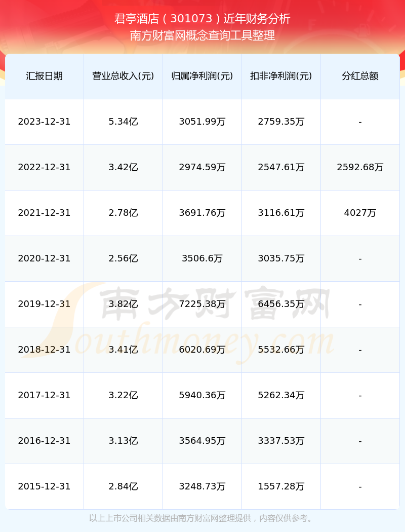Click net profit value 7225.38万
This screenshot has width=405, height=532.
click(202, 304)
